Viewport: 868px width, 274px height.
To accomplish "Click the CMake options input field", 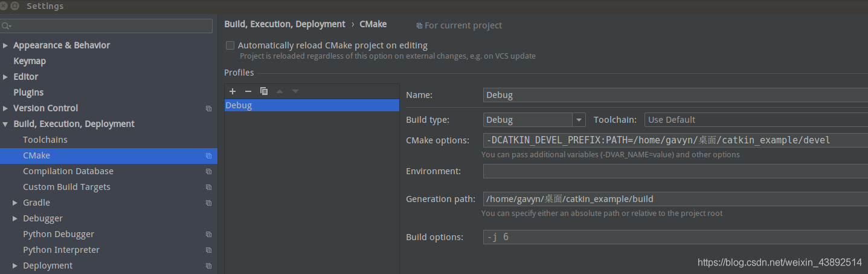I will click(x=674, y=140).
